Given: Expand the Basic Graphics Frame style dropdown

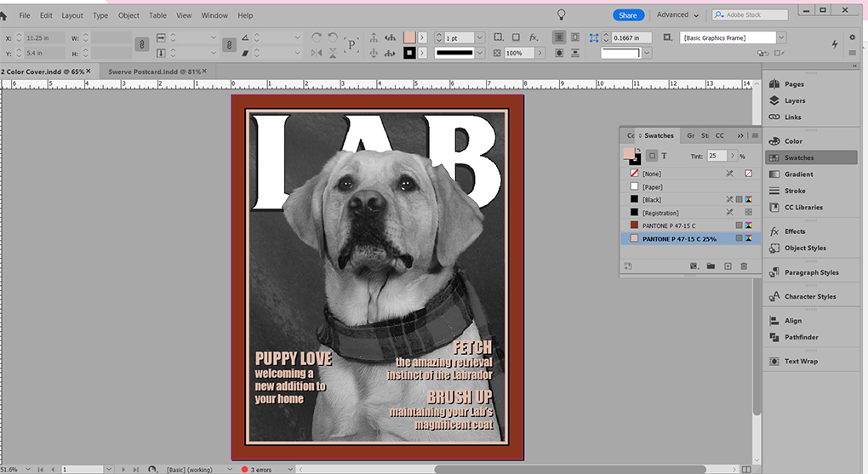Looking at the screenshot, I should pos(781,38).
